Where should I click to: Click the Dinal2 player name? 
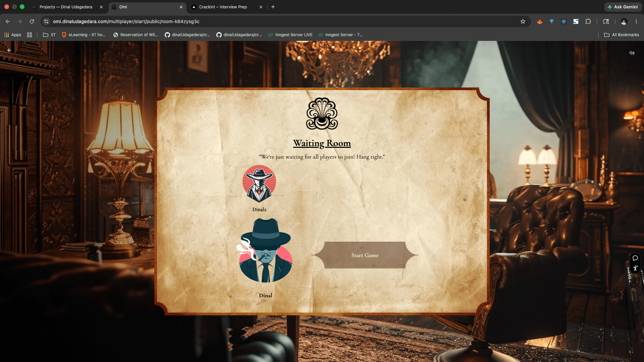pos(259,209)
